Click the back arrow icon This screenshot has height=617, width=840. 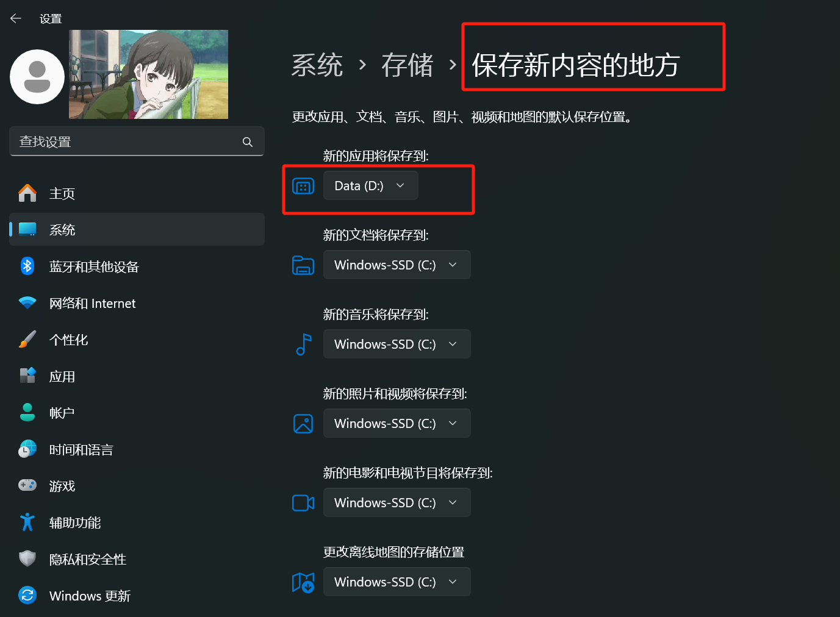pyautogui.click(x=16, y=19)
